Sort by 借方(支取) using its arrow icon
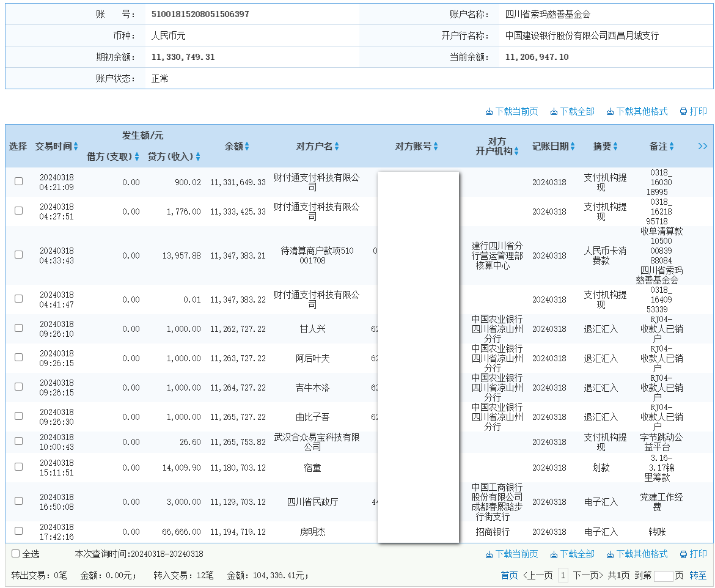 [x=137, y=157]
